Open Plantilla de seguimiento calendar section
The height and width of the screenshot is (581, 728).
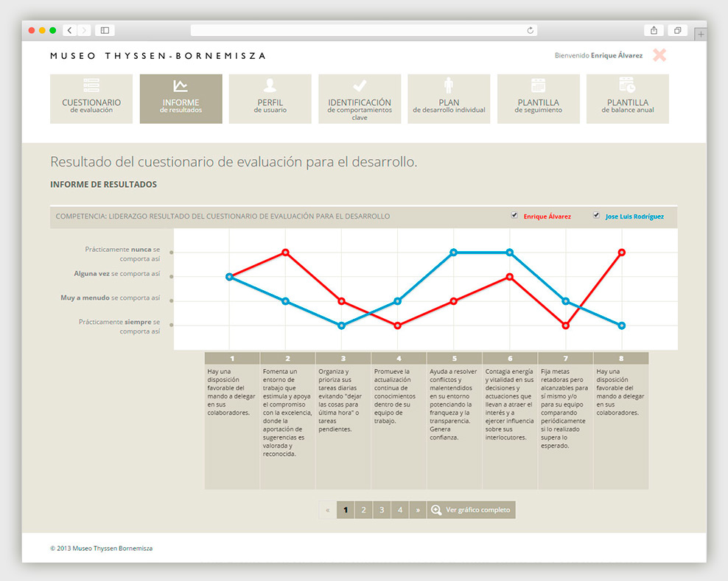[538, 99]
